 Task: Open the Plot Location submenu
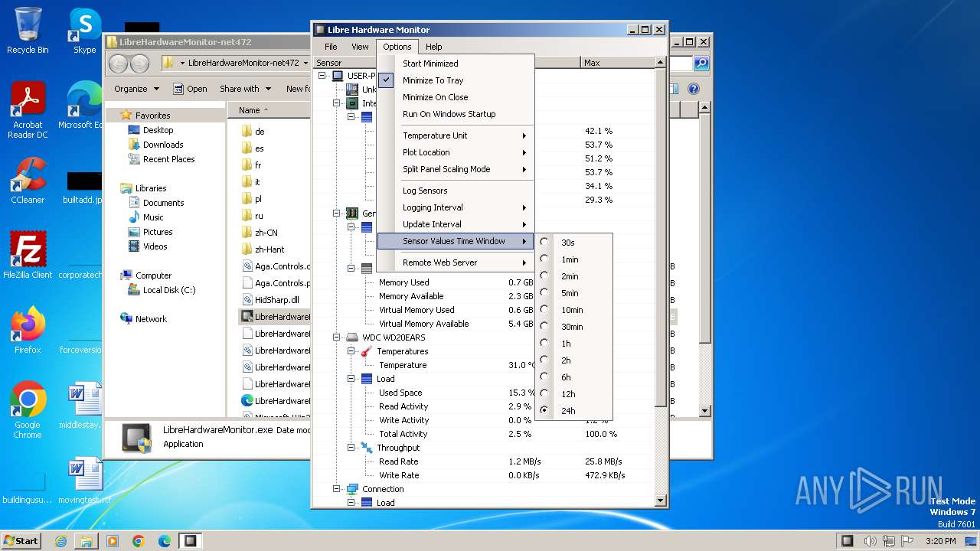tap(456, 152)
